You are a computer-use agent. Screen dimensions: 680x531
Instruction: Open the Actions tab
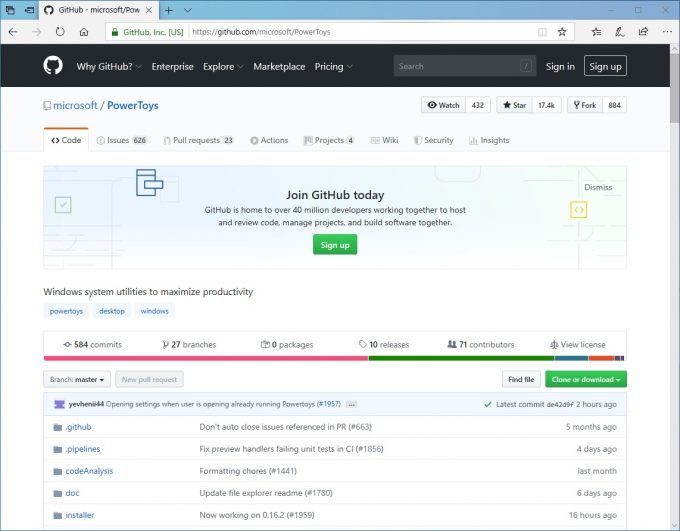269,140
